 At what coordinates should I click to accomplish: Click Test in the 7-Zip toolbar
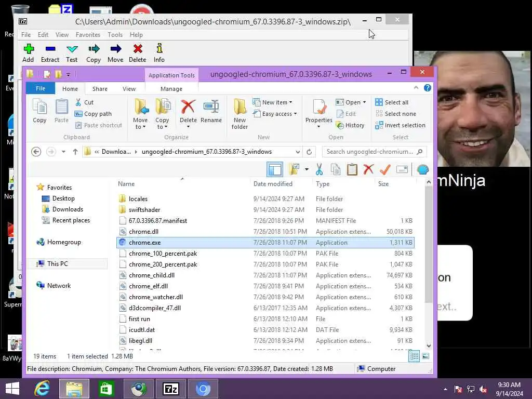[72, 53]
